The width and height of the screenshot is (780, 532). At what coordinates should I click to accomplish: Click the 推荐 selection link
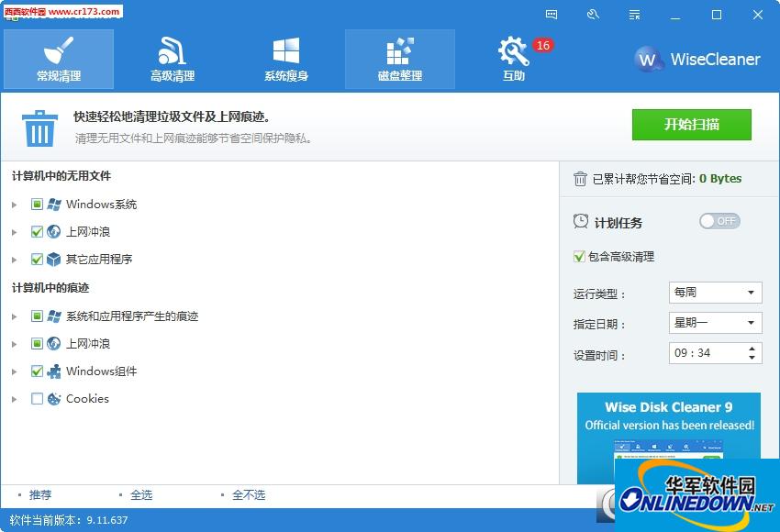point(40,494)
